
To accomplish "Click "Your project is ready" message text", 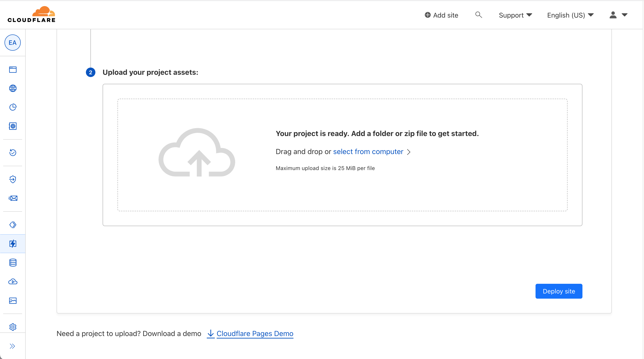I will [x=377, y=134].
